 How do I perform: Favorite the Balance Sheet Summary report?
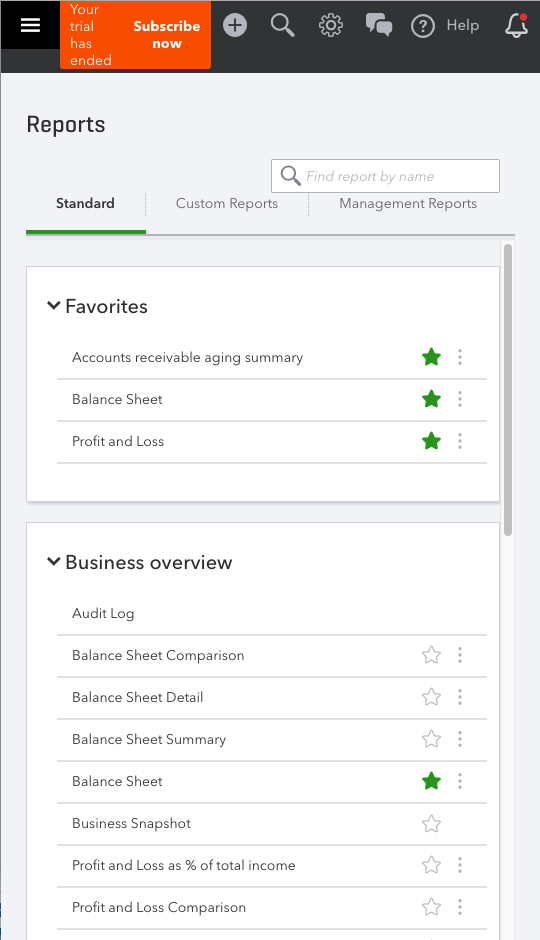pyautogui.click(x=432, y=739)
